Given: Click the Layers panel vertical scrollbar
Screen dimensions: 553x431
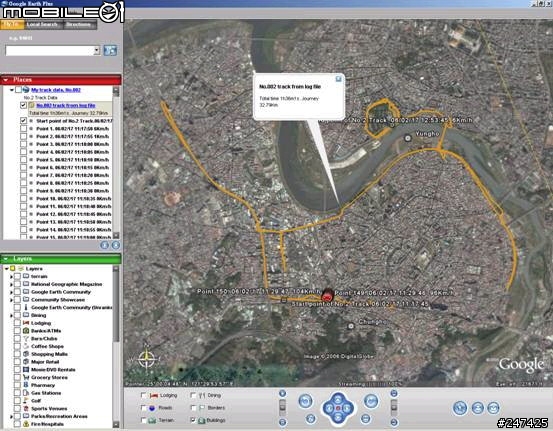Looking at the screenshot, I should [x=116, y=346].
